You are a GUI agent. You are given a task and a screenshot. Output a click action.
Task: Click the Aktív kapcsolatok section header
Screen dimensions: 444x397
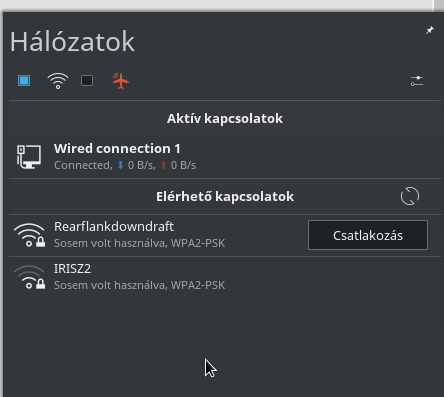coord(225,118)
